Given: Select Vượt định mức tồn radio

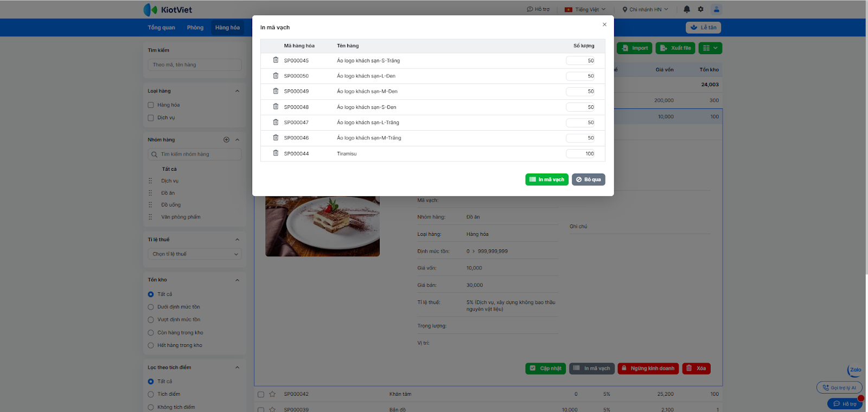Looking at the screenshot, I should [x=151, y=320].
